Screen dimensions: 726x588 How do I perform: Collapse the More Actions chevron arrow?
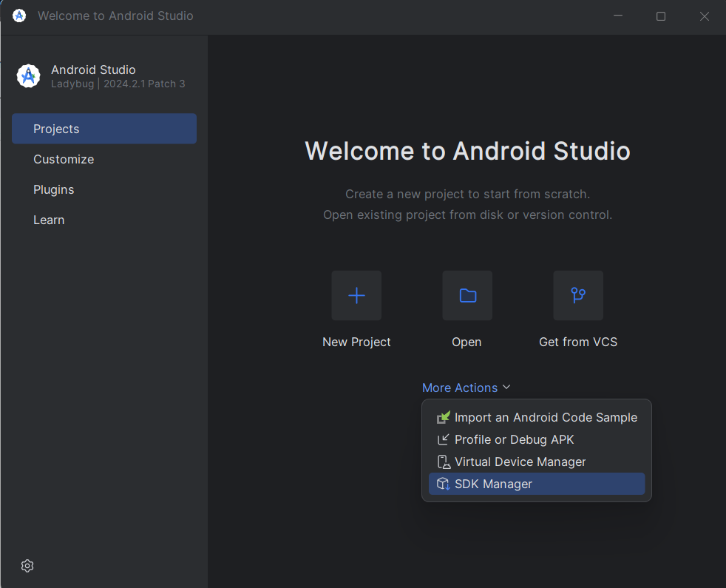(x=506, y=388)
